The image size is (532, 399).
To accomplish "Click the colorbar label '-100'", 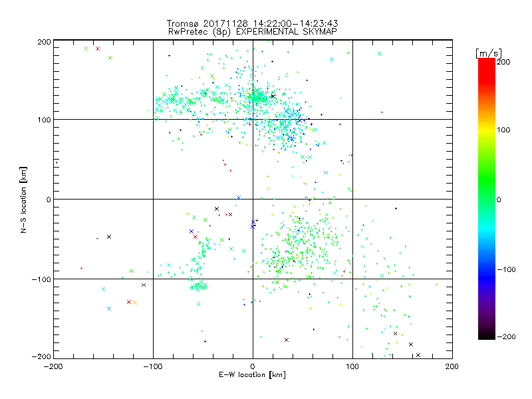I will pyautogui.click(x=506, y=269).
